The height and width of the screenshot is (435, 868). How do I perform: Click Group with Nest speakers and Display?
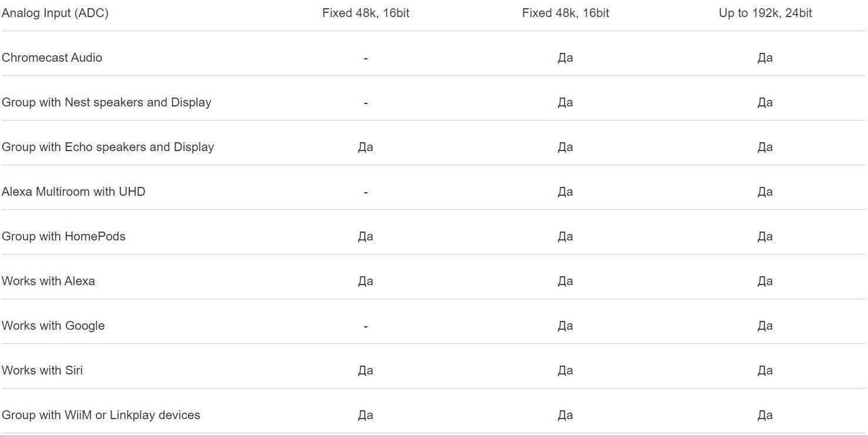click(x=106, y=102)
